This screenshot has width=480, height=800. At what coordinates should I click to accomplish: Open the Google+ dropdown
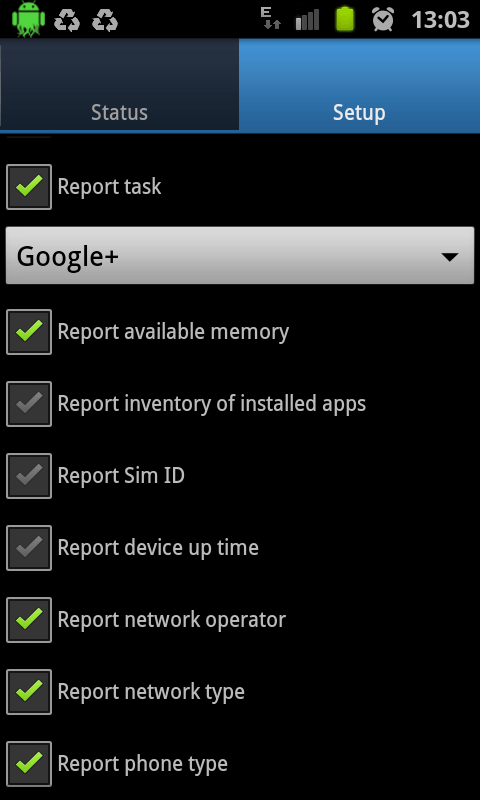pyautogui.click(x=240, y=256)
